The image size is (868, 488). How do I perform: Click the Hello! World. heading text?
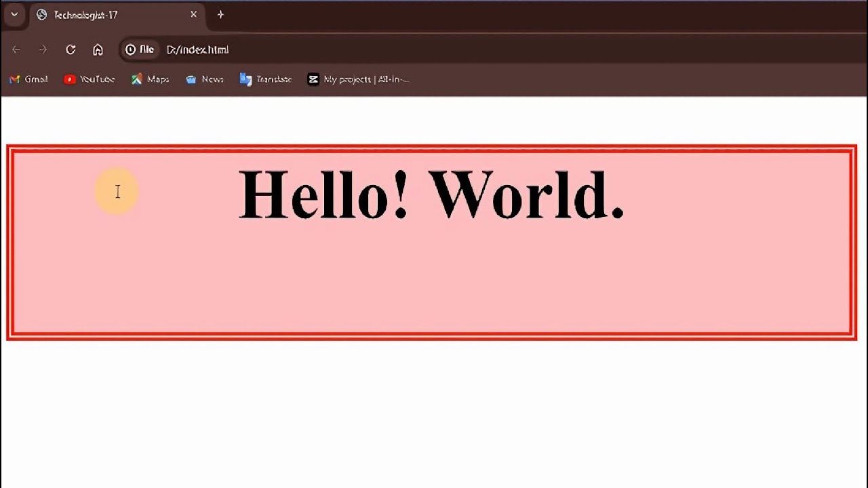tap(431, 195)
